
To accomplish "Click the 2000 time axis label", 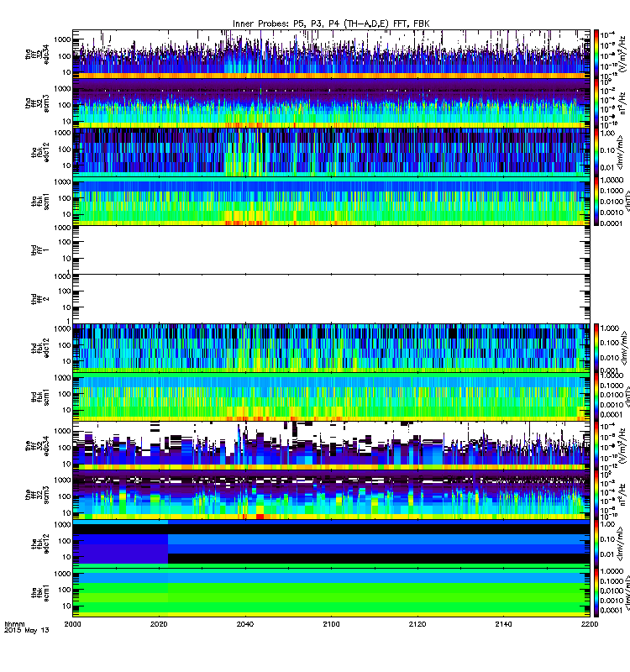I will (72, 624).
